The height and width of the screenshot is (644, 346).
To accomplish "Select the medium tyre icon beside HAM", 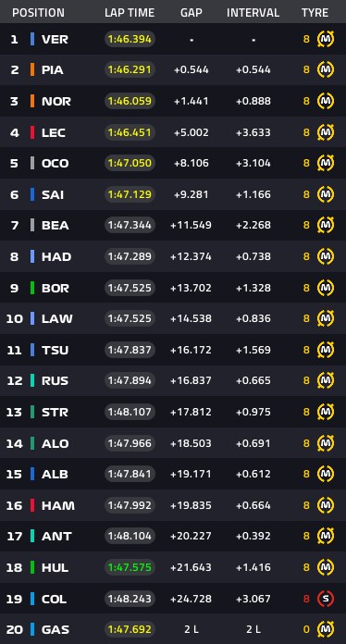I will [326, 505].
